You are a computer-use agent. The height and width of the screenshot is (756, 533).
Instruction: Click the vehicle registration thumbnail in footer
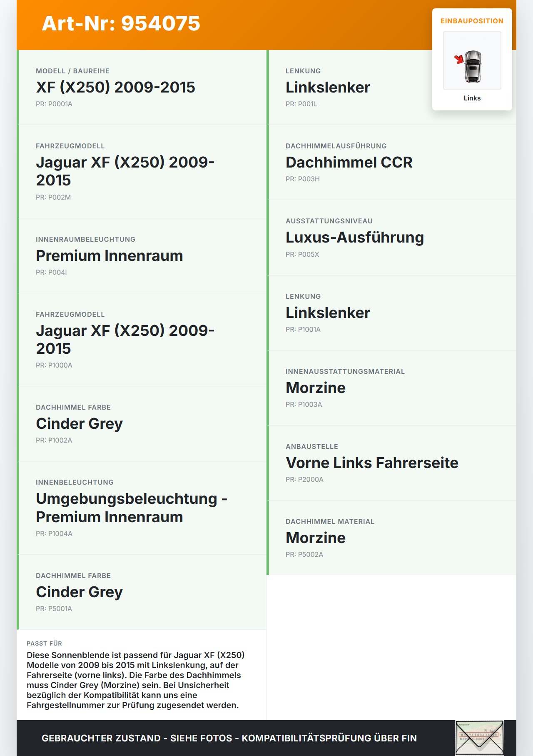(x=479, y=738)
